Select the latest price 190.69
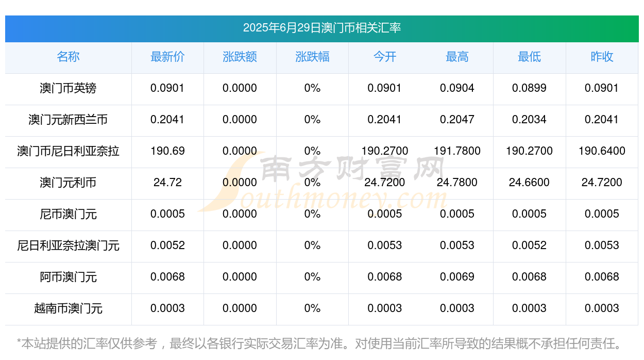Screen dimensions: 644x360 coord(167,151)
